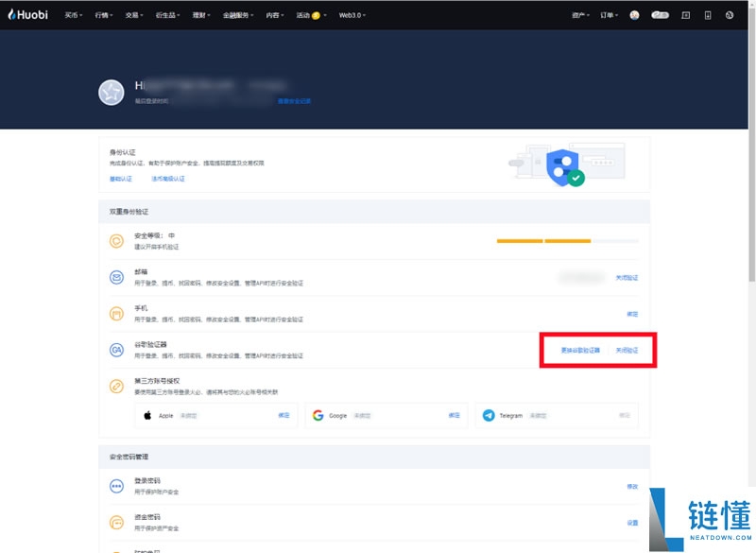Toggle the theme switch in top bar
756x553 pixels.
tap(661, 15)
